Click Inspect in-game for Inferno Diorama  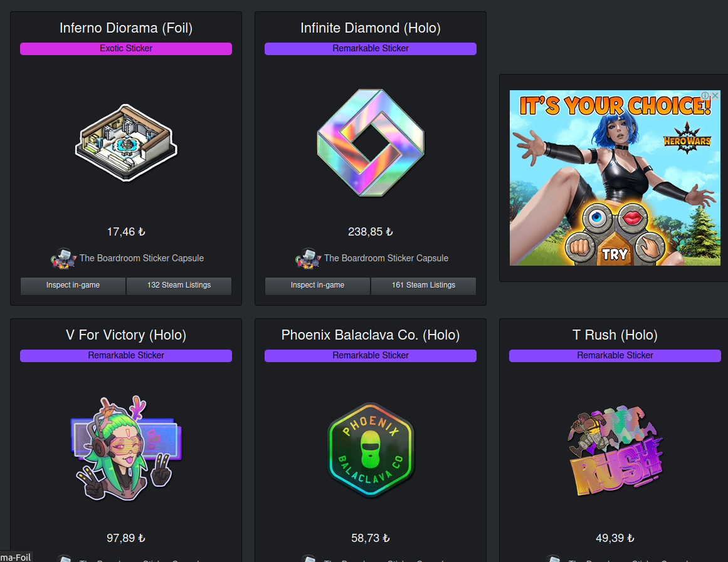coord(73,286)
